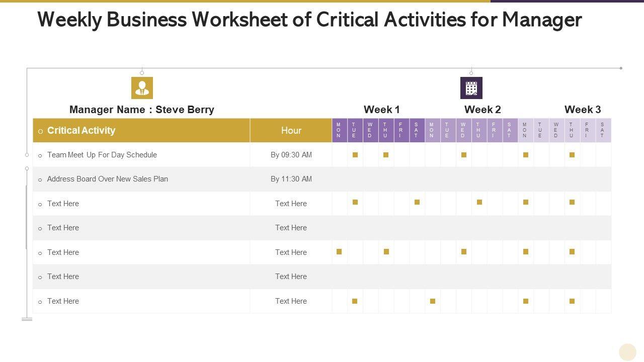Click the Critical Activity header cell

pos(81,131)
